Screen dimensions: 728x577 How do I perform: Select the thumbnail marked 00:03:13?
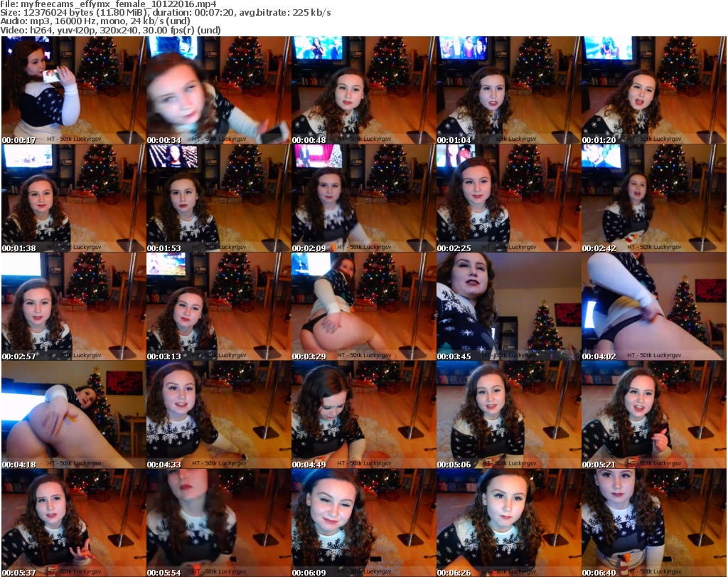coord(219,307)
